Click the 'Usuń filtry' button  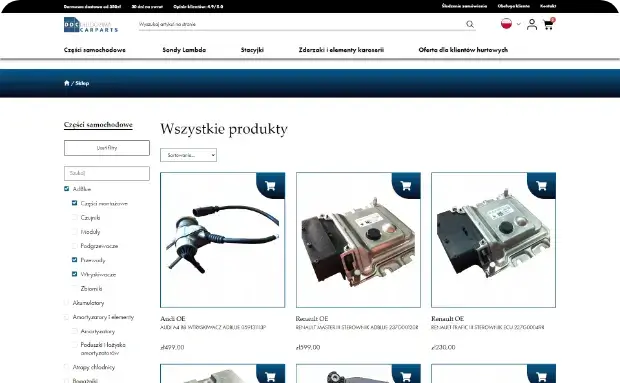pos(107,148)
